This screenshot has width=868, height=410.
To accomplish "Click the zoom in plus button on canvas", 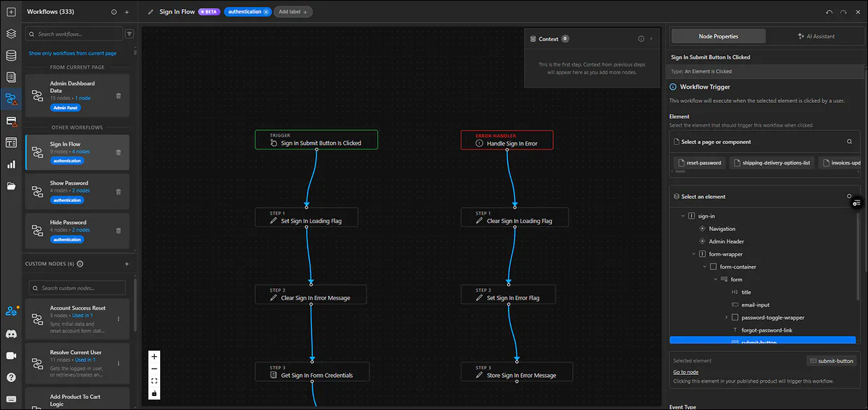I will (x=154, y=356).
